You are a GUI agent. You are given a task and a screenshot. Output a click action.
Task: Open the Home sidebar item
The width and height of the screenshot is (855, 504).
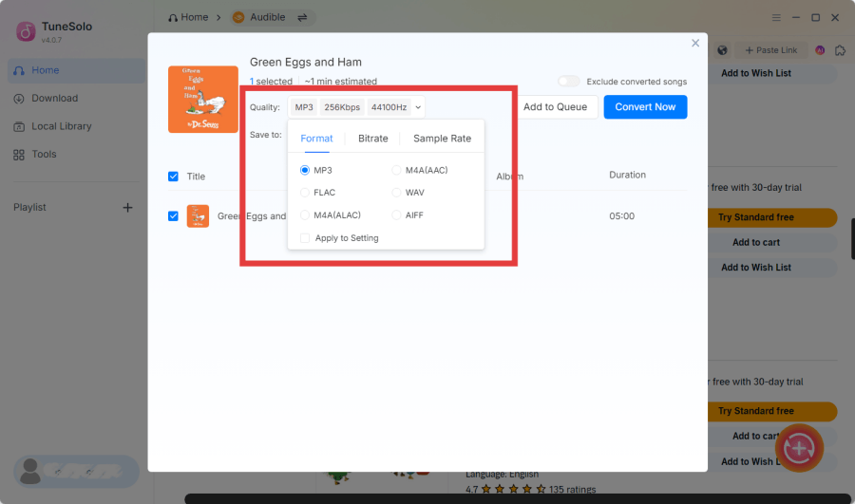76,70
